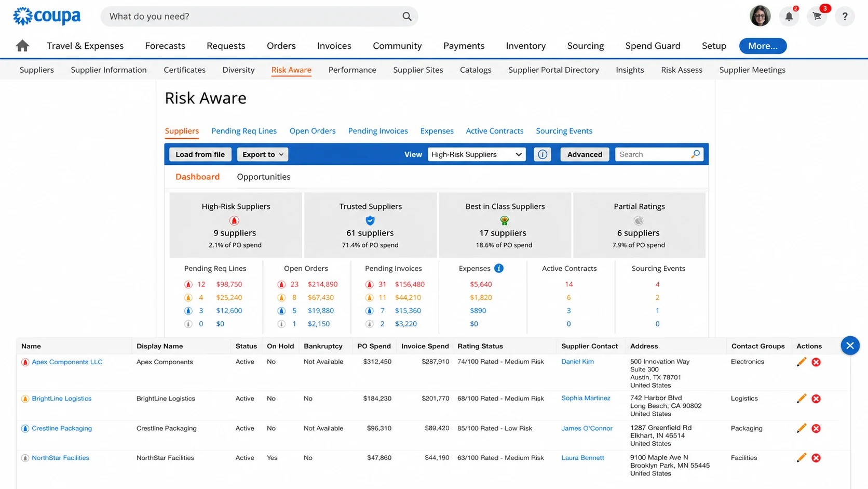Select the Dashboard tab
Image resolution: width=868 pixels, height=489 pixels.
pos(197,177)
